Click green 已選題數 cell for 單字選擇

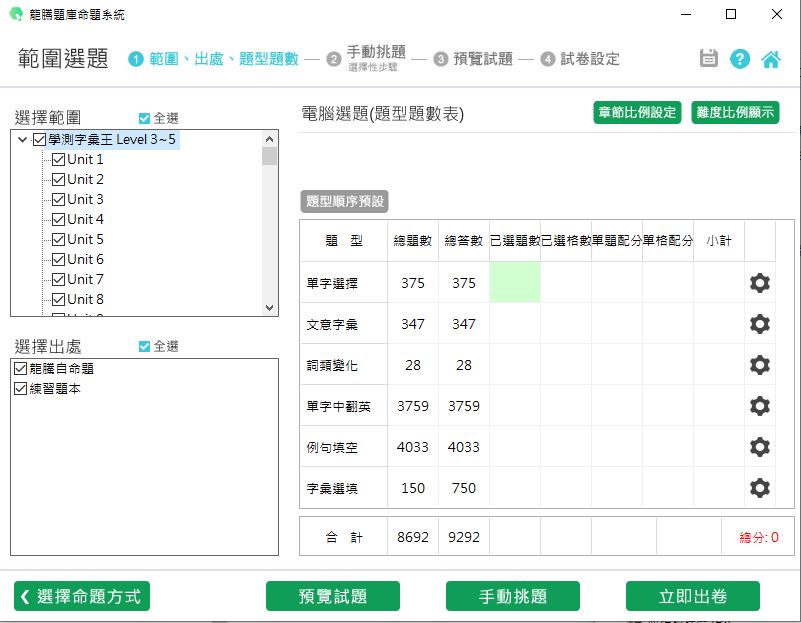(x=515, y=283)
